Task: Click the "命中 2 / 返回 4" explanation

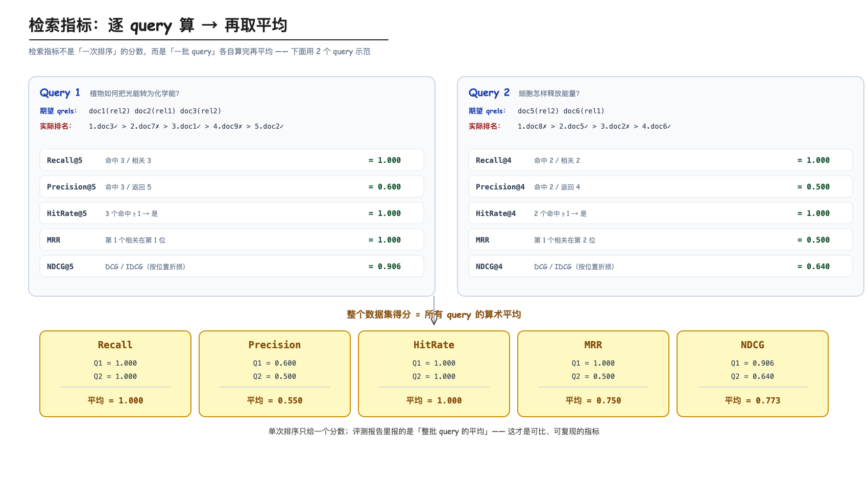Action: point(557,187)
